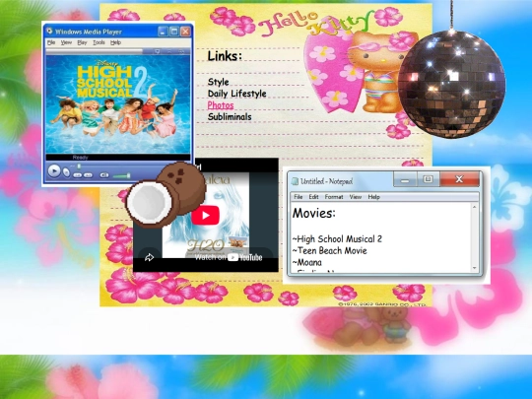Viewport: 532px width, 399px height.
Task: Click the Notepad scrollbar up arrow
Action: coord(474,207)
